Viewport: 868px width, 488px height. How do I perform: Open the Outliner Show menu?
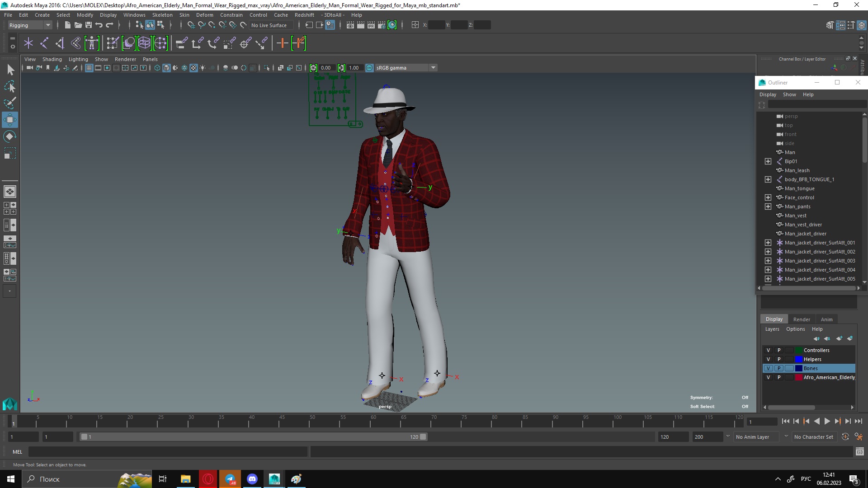(x=789, y=94)
